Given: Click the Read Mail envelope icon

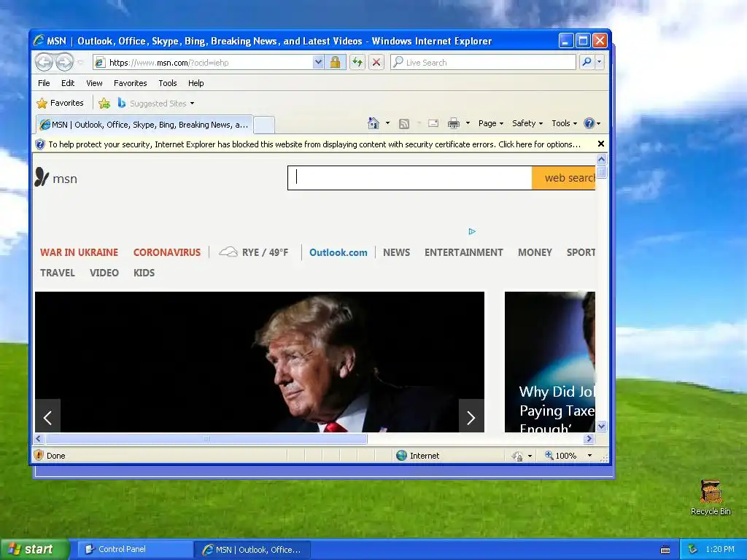Looking at the screenshot, I should coord(433,123).
